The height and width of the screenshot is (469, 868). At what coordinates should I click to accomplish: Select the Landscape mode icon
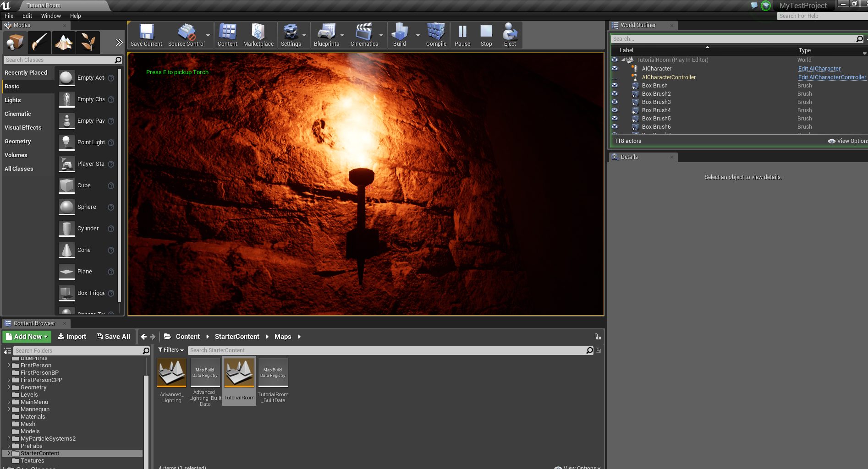(64, 43)
